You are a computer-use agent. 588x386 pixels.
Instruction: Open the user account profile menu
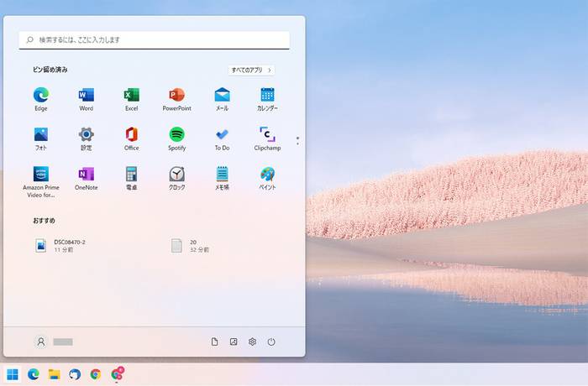point(54,342)
